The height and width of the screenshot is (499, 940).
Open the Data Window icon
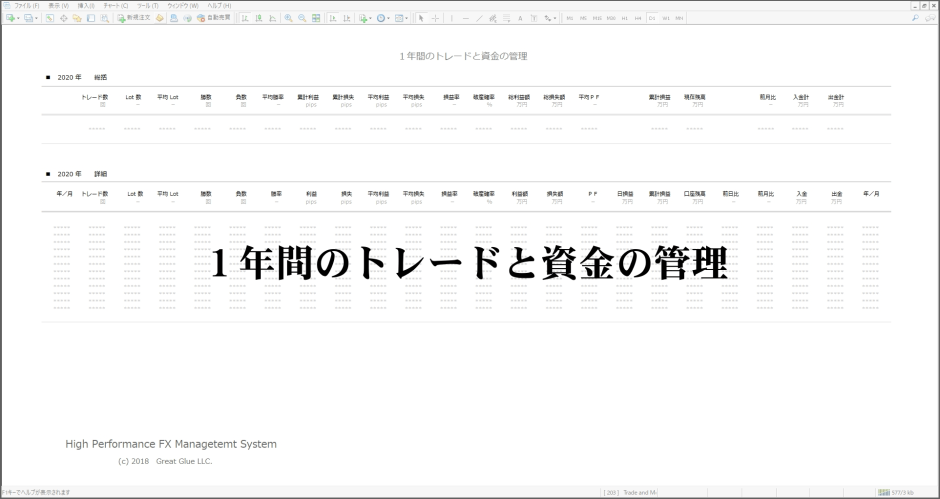click(x=64, y=18)
